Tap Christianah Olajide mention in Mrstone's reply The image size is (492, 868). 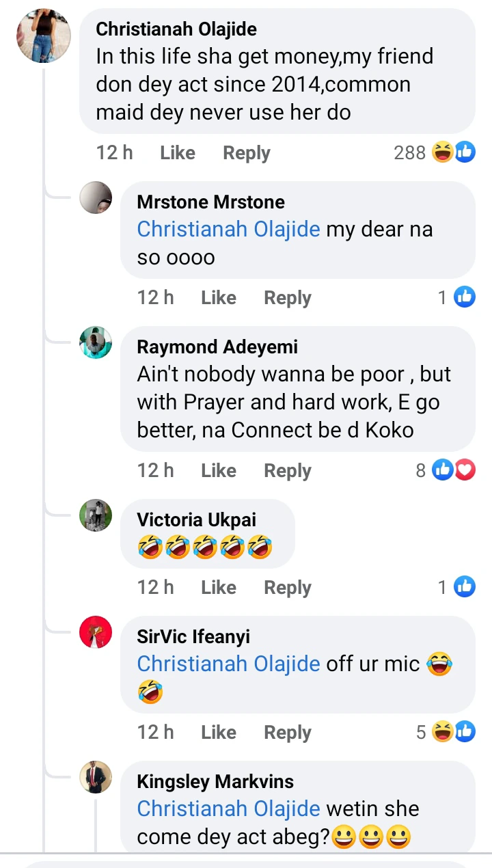(x=228, y=229)
